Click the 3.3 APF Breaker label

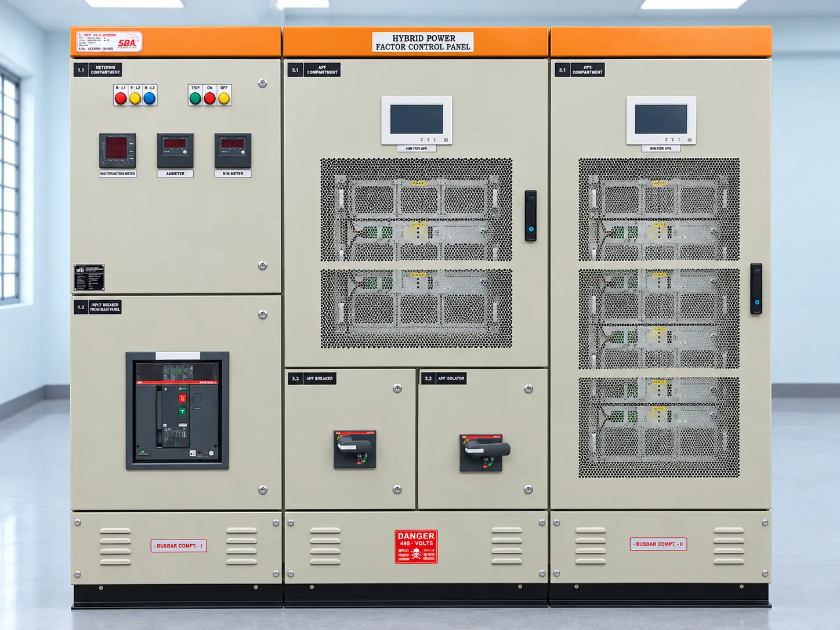[x=312, y=379]
